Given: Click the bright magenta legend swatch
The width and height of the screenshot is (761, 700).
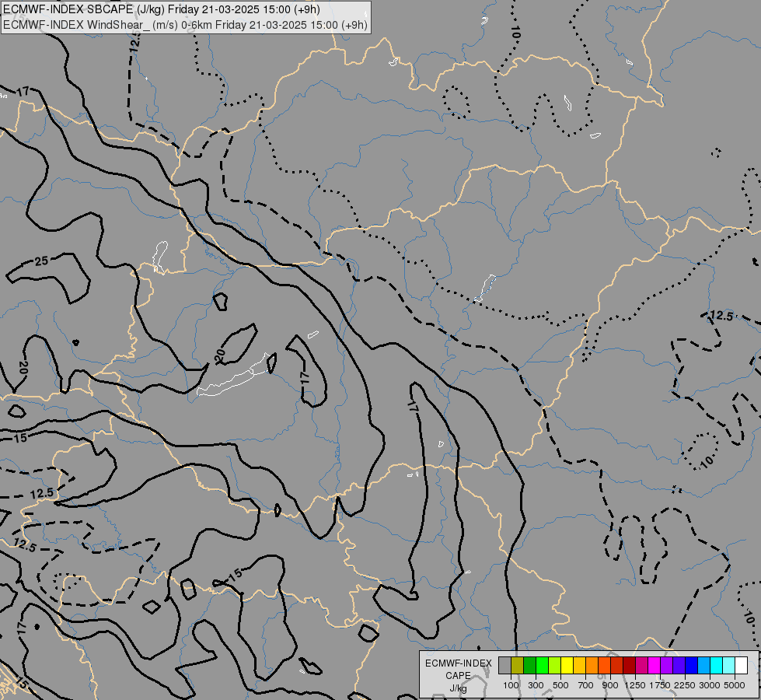Looking at the screenshot, I should tap(654, 665).
